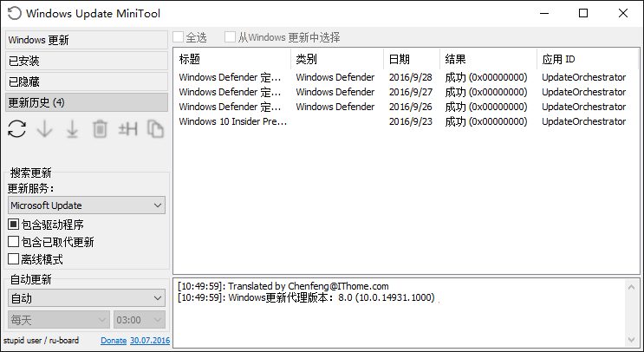
Task: Maximize the Windows Update MiniTool window
Action: (x=583, y=13)
